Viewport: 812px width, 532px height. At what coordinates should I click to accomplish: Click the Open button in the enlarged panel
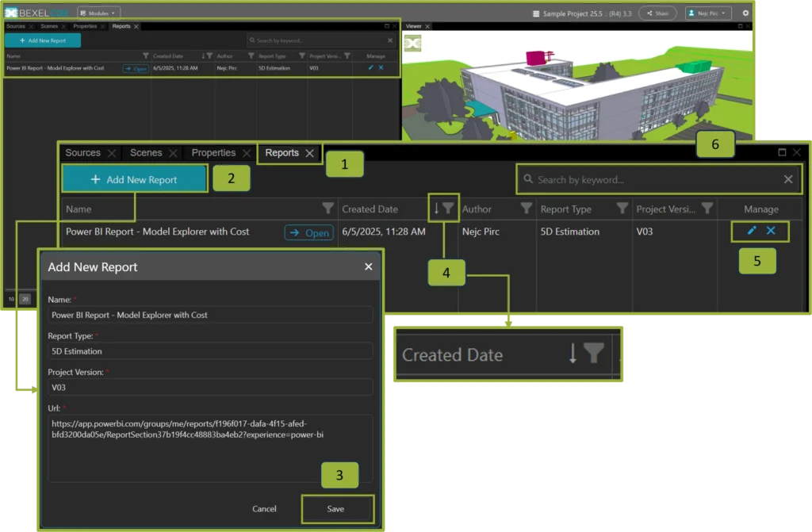click(309, 232)
